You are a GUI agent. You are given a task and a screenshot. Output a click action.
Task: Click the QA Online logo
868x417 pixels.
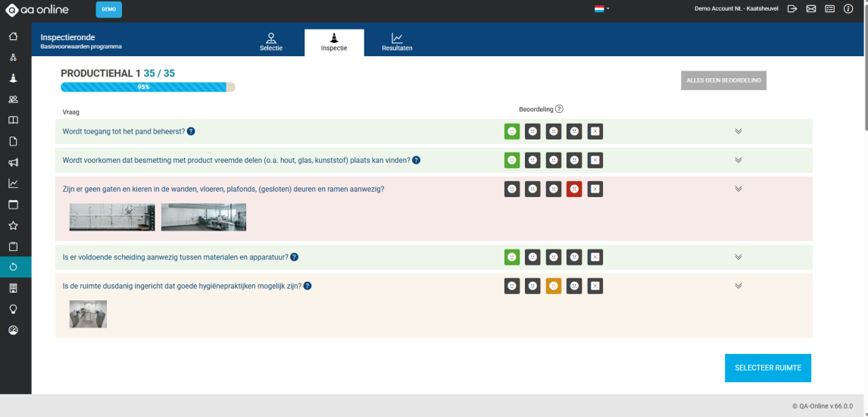(x=37, y=9)
